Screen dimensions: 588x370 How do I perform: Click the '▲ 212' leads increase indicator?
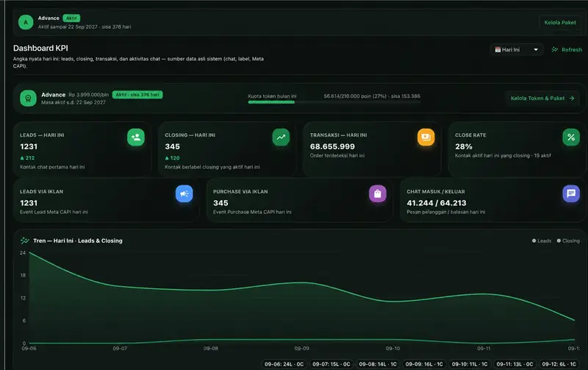click(27, 158)
